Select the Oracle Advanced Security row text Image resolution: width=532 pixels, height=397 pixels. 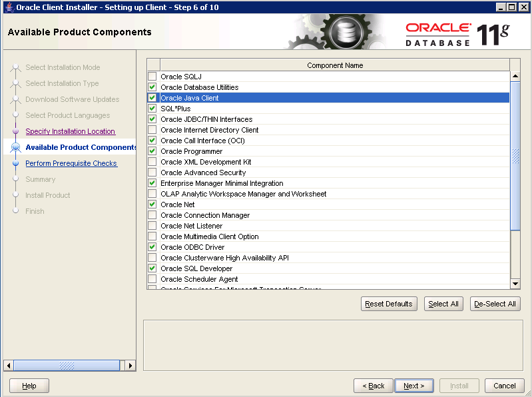click(x=203, y=173)
